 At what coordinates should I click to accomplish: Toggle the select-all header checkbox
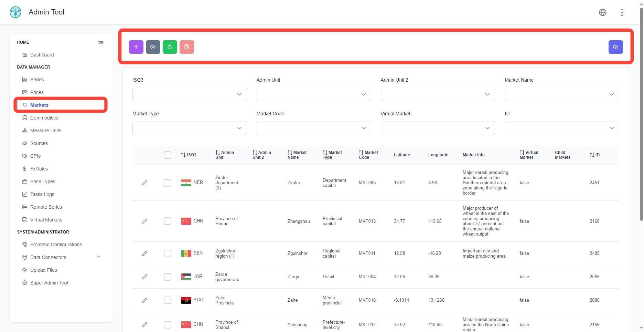[x=168, y=155]
